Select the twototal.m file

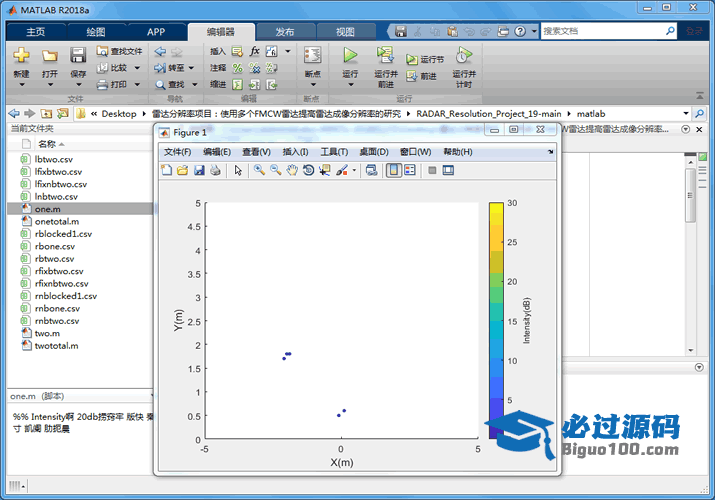[57, 345]
